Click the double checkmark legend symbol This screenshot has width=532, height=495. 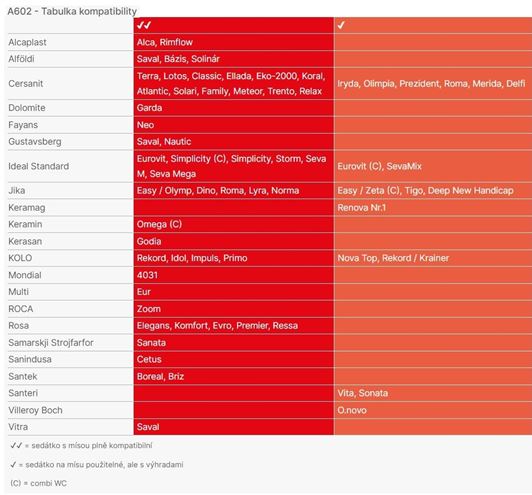[x=16, y=445]
